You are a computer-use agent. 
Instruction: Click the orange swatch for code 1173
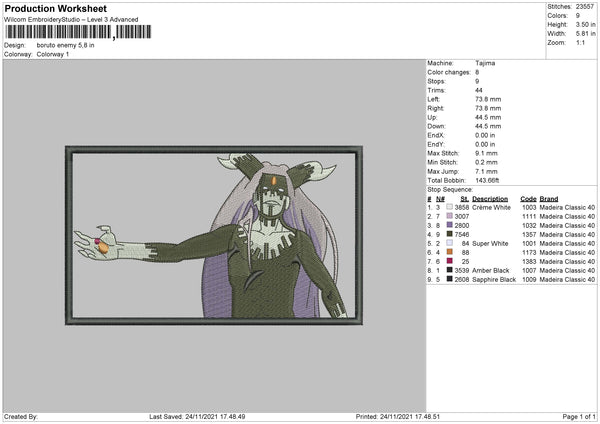pos(449,252)
